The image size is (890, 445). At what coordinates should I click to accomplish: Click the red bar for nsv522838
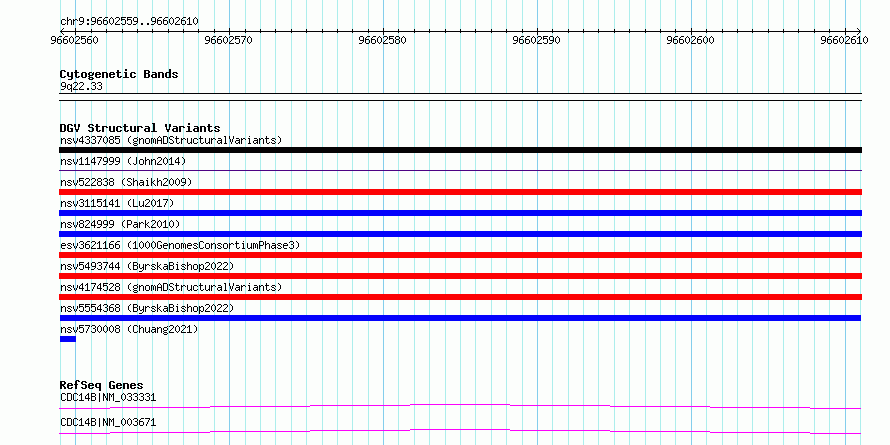point(460,192)
